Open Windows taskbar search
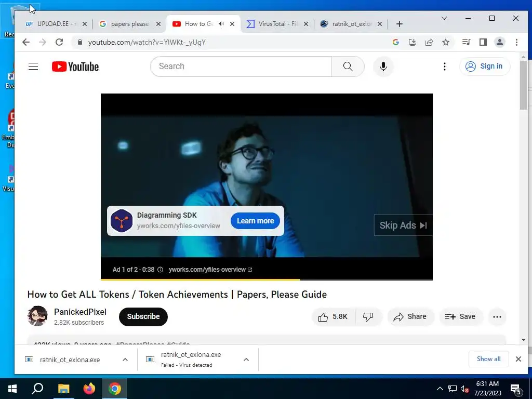This screenshot has width=532, height=399. click(x=37, y=389)
